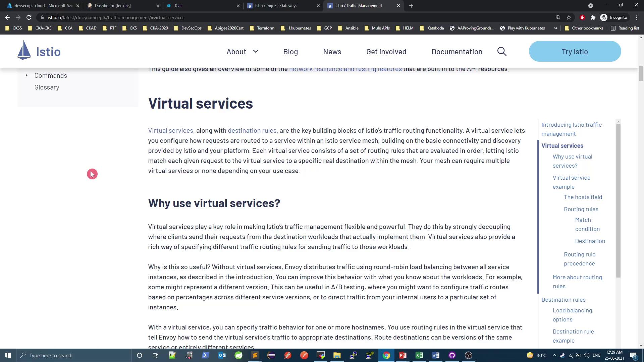Click the Istio sailboat logo
Screen dimensions: 644x362
24,50
